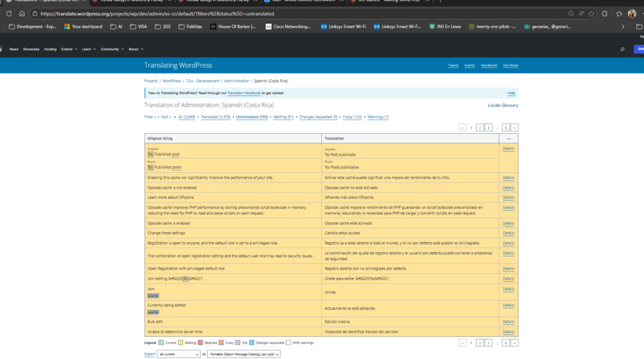Open the Locale Glossary link
The height and width of the screenshot is (359, 644).
point(503,105)
